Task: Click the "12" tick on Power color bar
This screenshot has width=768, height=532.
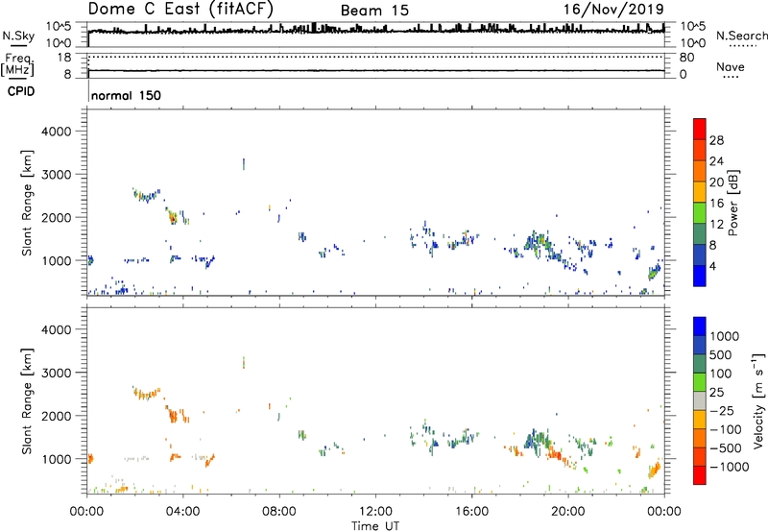Action: 716,225
